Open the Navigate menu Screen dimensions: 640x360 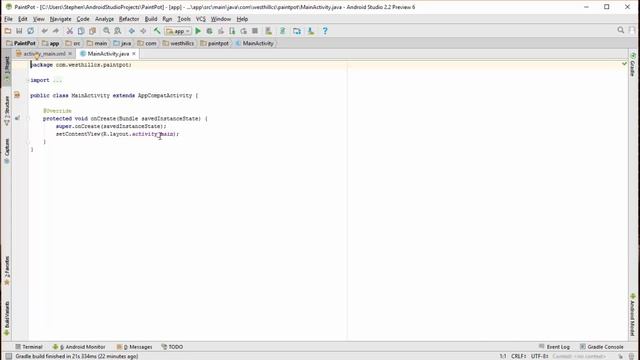point(60,19)
